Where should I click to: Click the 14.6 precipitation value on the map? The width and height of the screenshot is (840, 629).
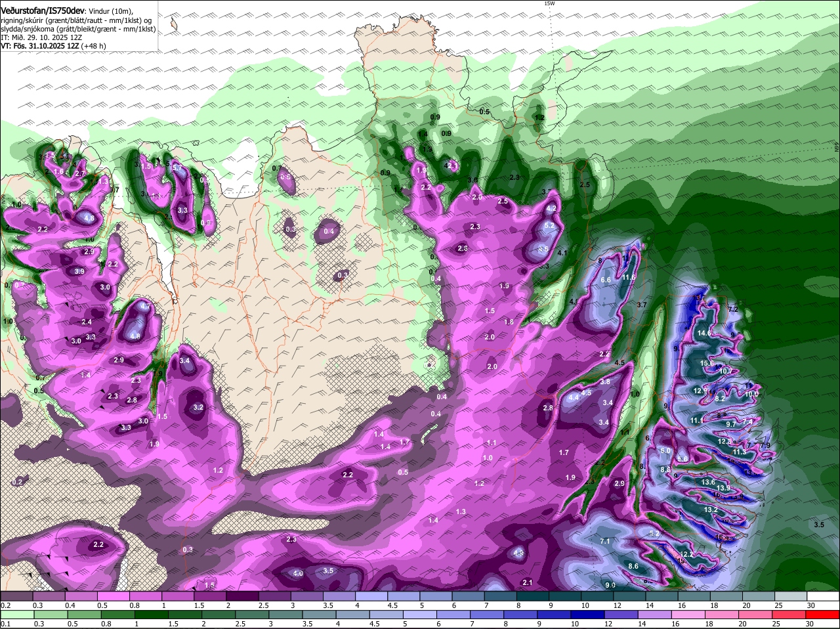point(705,334)
